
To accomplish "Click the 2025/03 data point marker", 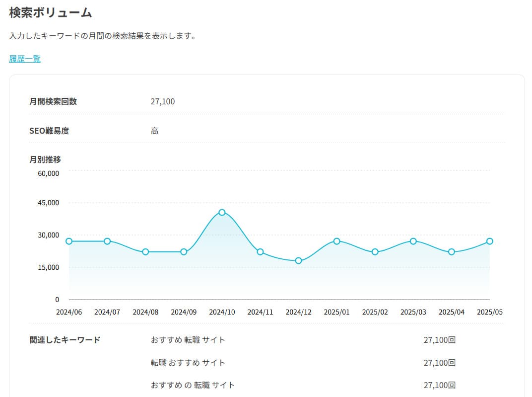I will click(413, 241).
